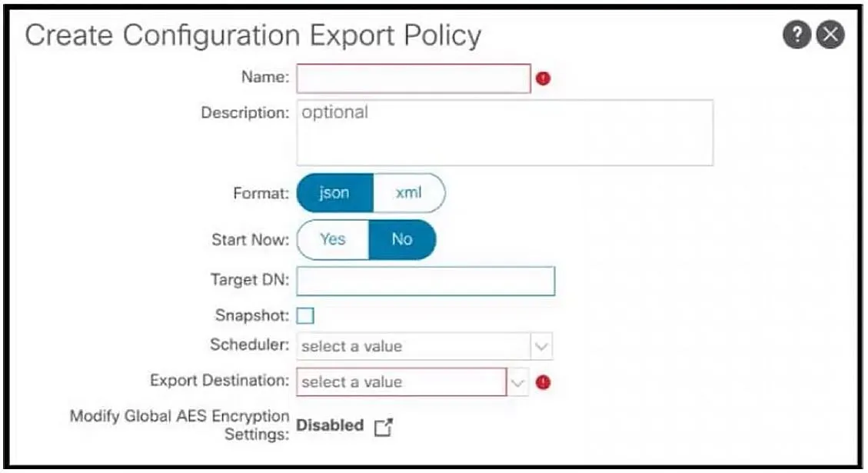This screenshot has height=473, width=868.
Task: Click the Scheduler select a value field
Action: tap(414, 347)
